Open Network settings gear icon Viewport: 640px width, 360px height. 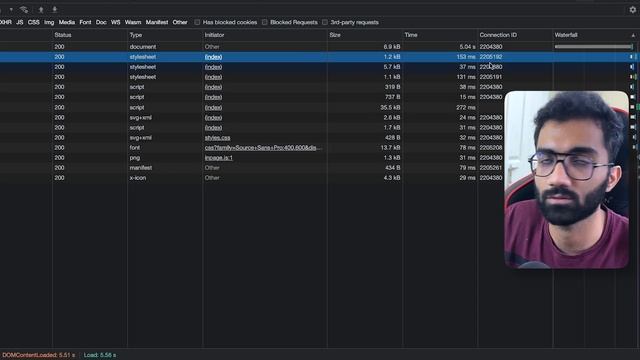click(633, 9)
